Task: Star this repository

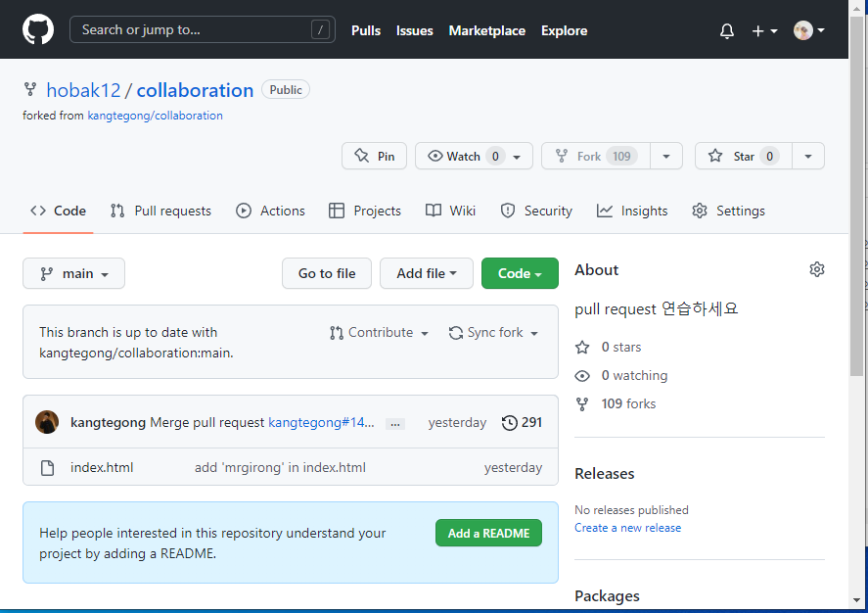Action: [744, 156]
